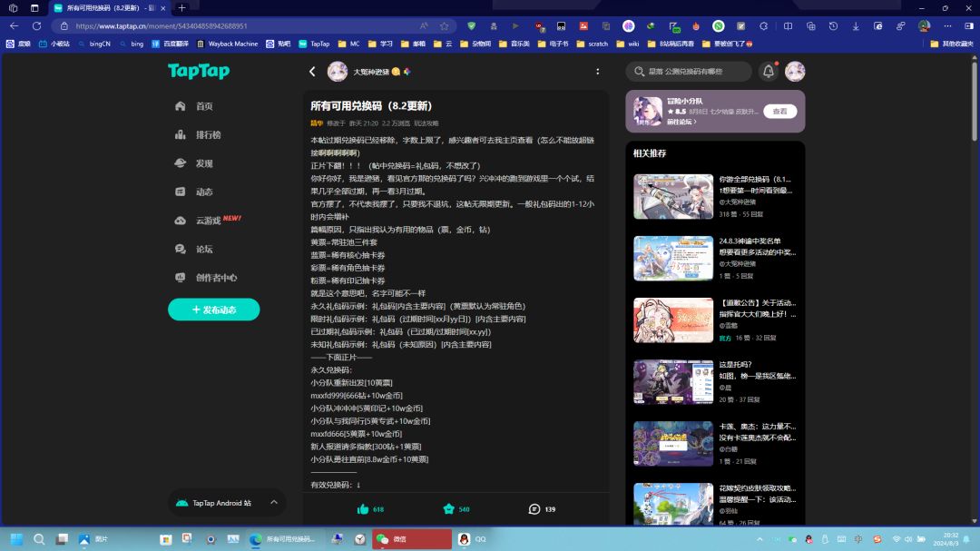Show hidden system tray icons chevron
This screenshot has height=551, width=980.
[x=759, y=539]
